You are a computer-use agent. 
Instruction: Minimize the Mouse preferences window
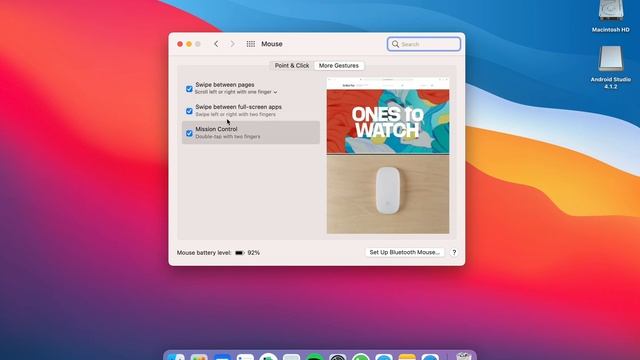click(x=189, y=44)
